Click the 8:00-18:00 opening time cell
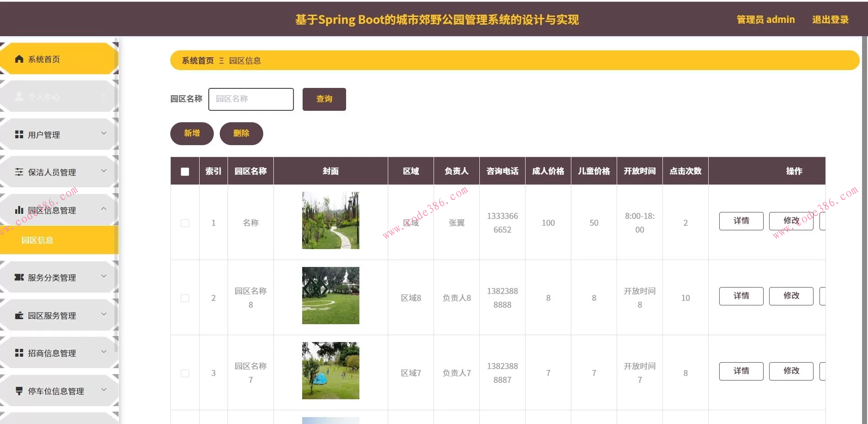Screen dimensions: 868x424 click(x=640, y=223)
